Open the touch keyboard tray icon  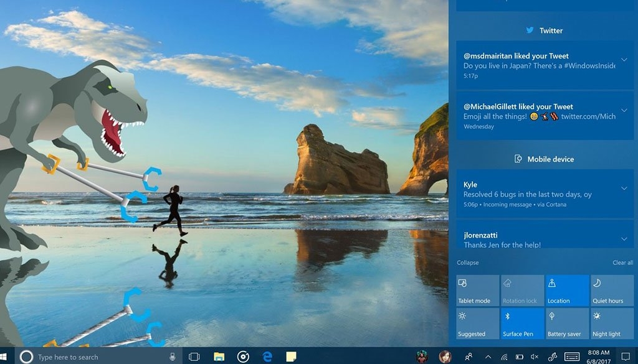572,358
